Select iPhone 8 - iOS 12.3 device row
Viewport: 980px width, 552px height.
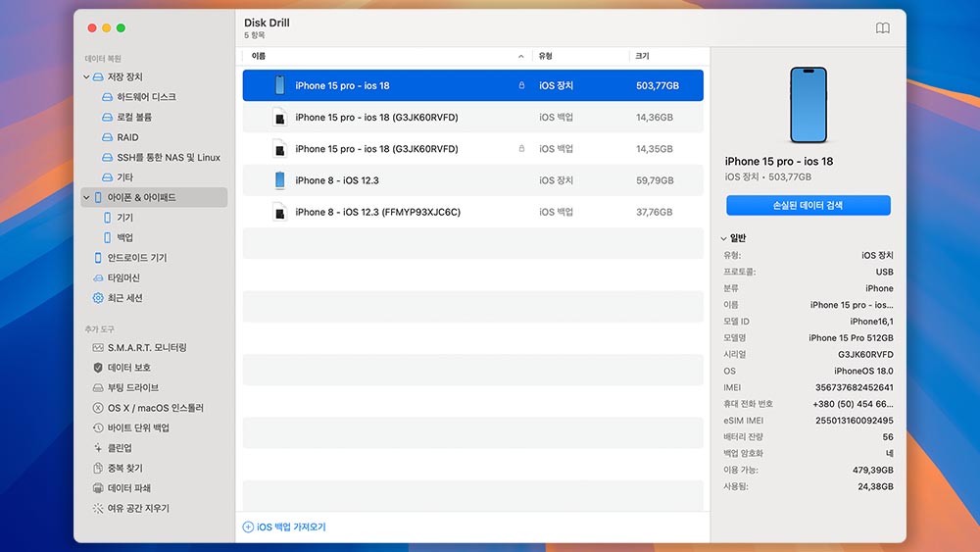(x=472, y=180)
